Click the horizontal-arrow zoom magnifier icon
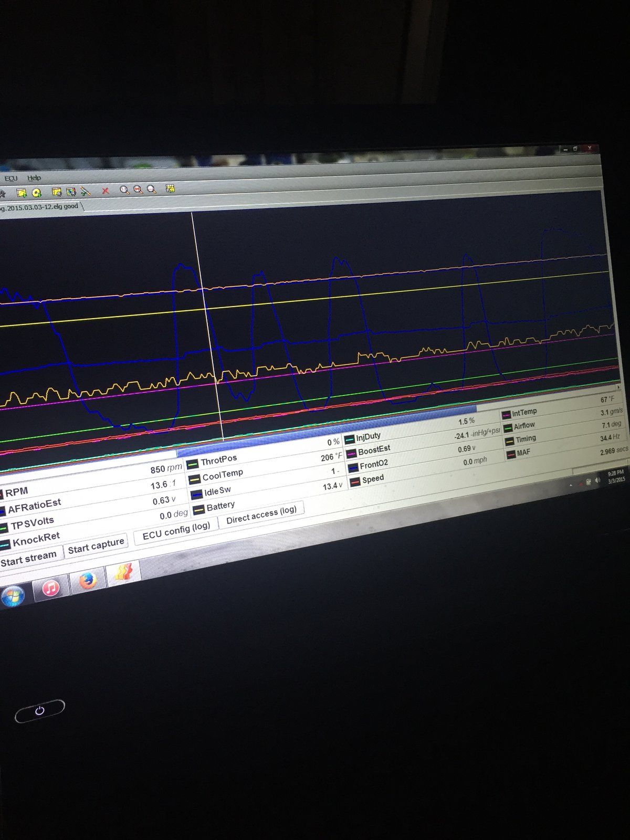Screen dimensions: 630x840 138,190
